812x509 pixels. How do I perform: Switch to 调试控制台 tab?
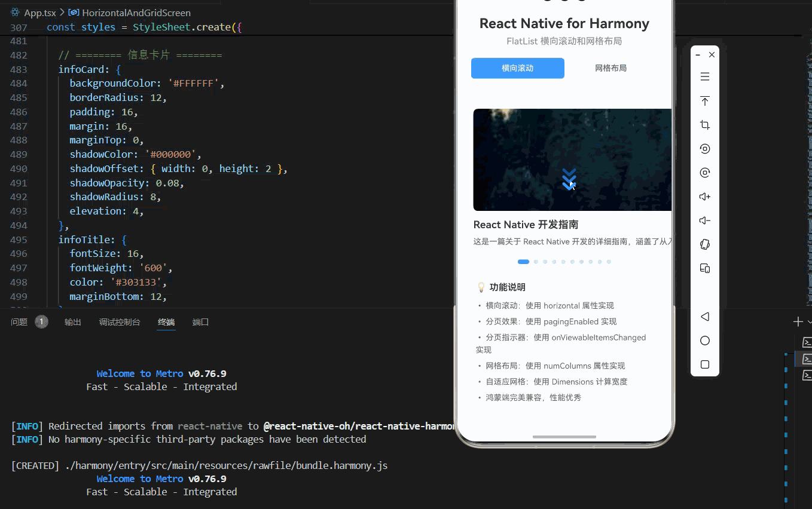pyautogui.click(x=120, y=322)
